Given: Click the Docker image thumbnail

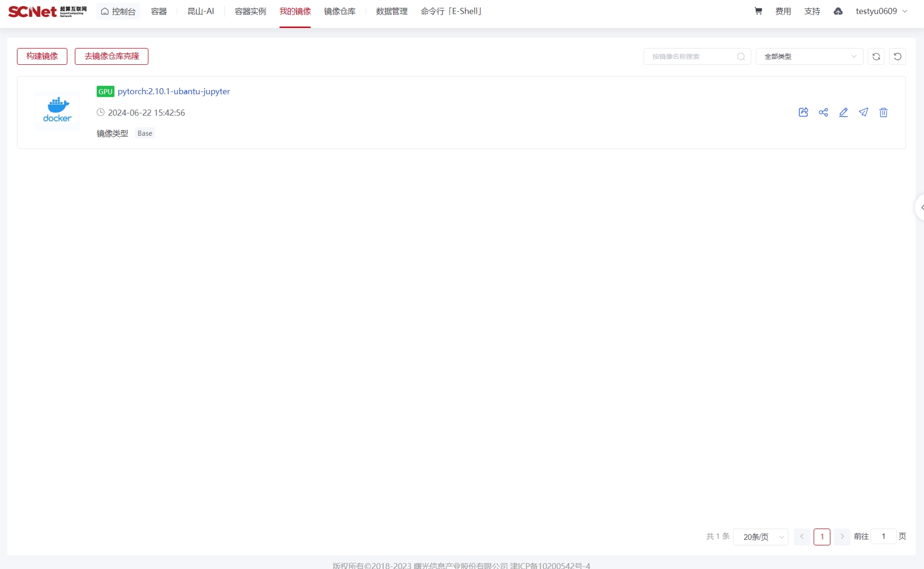Looking at the screenshot, I should point(56,111).
